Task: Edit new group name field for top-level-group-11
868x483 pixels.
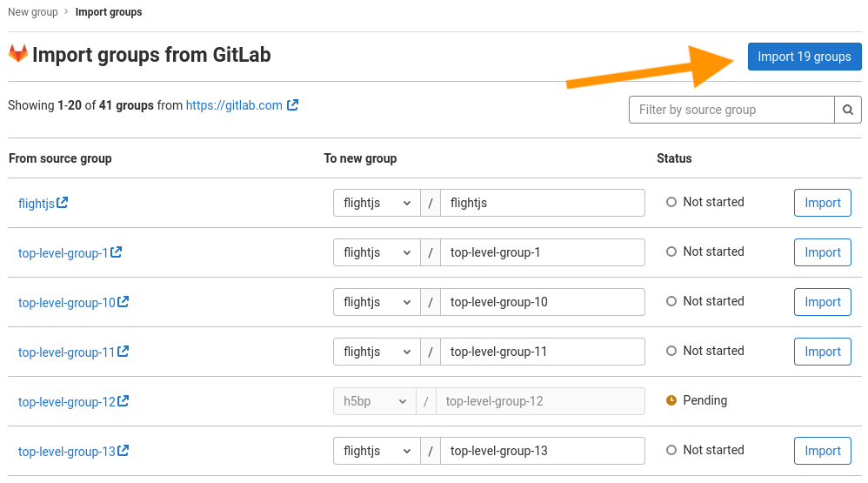Action: [x=542, y=352]
